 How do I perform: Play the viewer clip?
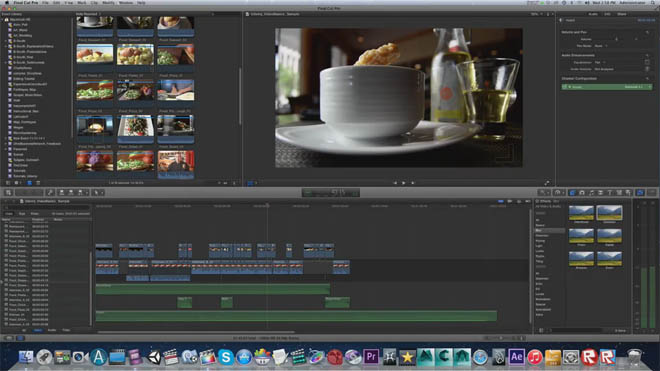pos(404,183)
